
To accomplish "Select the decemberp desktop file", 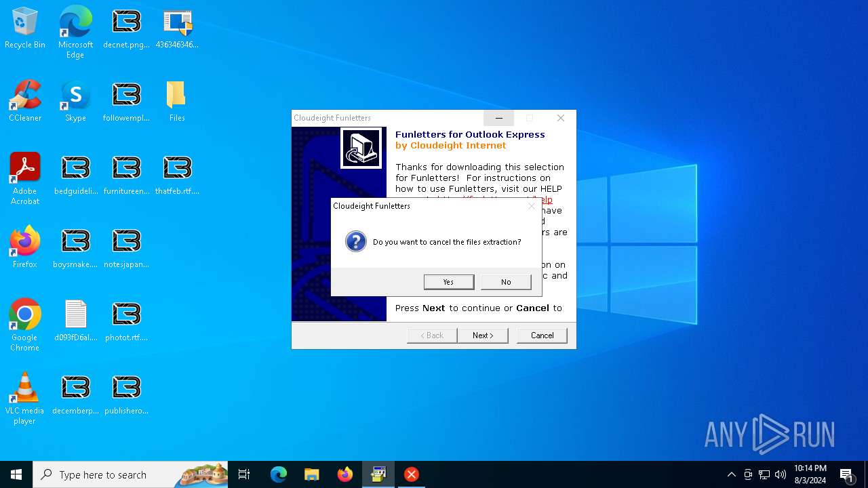I will (x=75, y=395).
